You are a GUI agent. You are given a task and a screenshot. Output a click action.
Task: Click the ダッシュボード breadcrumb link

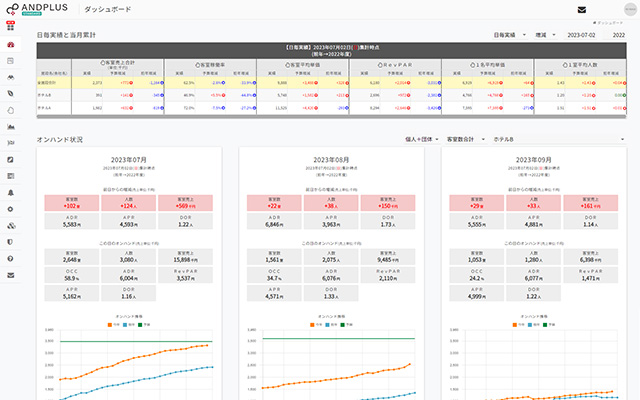point(610,23)
